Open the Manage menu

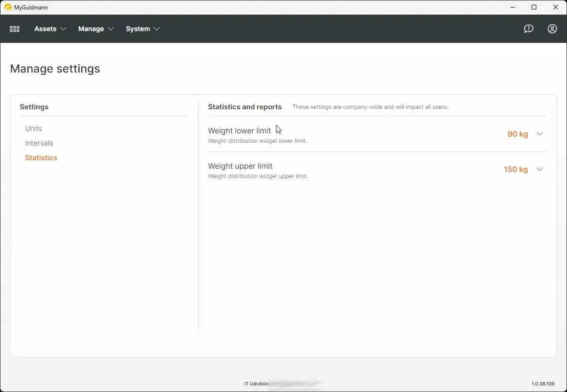pos(91,29)
